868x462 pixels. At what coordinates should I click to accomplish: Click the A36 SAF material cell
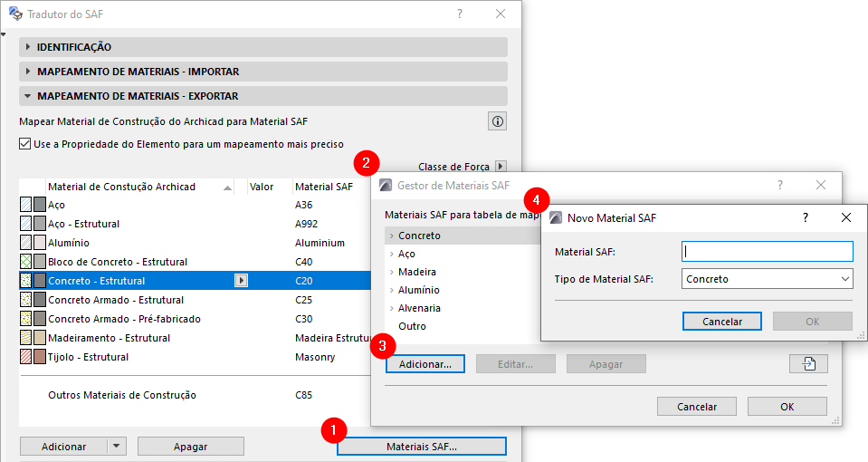[x=303, y=205]
